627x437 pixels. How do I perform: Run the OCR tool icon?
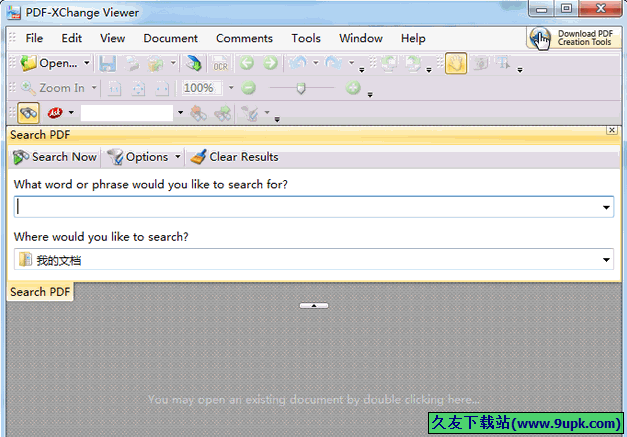click(220, 64)
